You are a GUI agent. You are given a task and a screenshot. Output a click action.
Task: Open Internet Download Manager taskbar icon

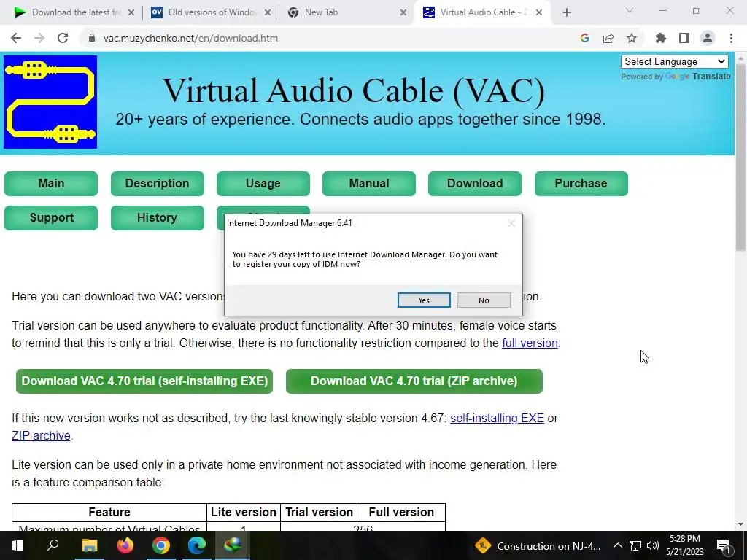pyautogui.click(x=233, y=545)
